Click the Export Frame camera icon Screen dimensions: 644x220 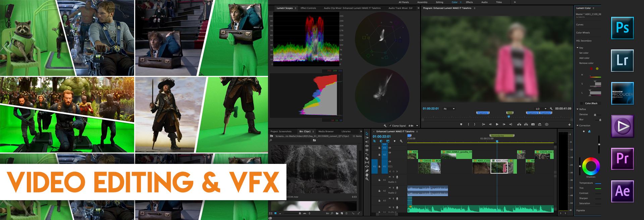(533, 124)
